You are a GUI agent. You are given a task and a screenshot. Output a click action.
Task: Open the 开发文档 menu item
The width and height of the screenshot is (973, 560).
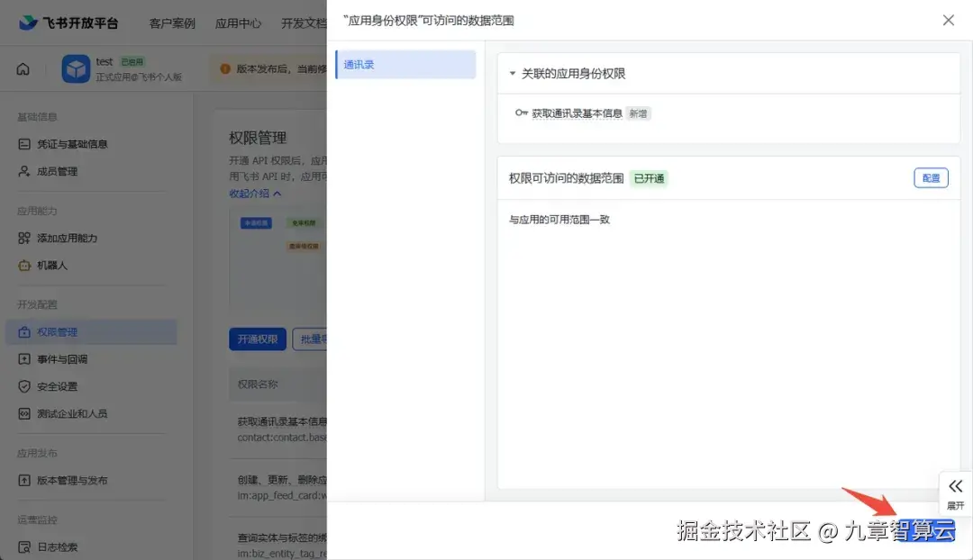pyautogui.click(x=305, y=23)
